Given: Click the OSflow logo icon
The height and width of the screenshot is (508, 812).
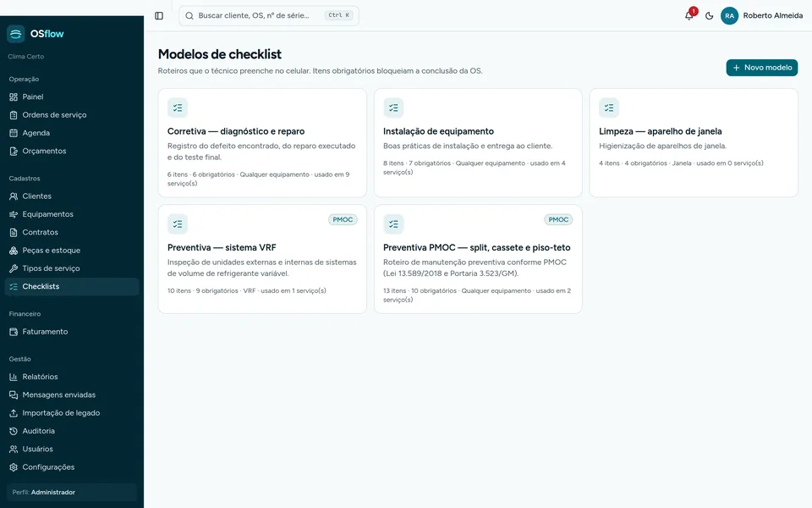Looking at the screenshot, I should click(15, 34).
